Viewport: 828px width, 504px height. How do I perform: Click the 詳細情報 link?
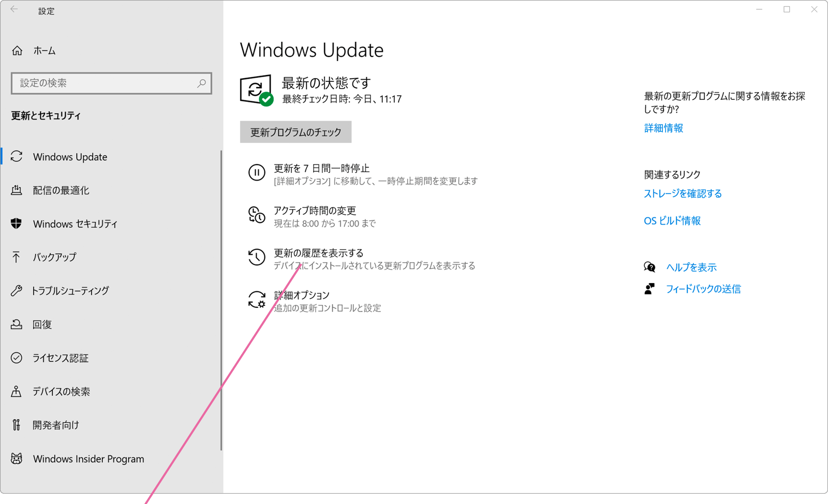[663, 128]
